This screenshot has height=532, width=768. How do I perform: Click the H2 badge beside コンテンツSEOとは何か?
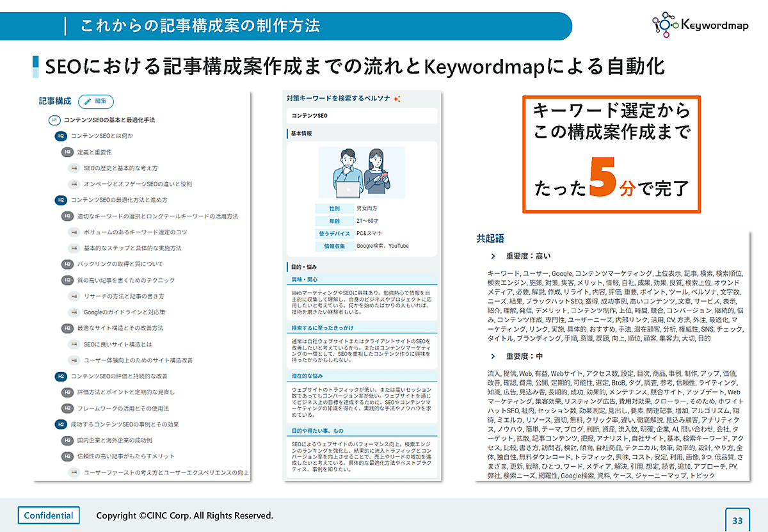coord(61,136)
